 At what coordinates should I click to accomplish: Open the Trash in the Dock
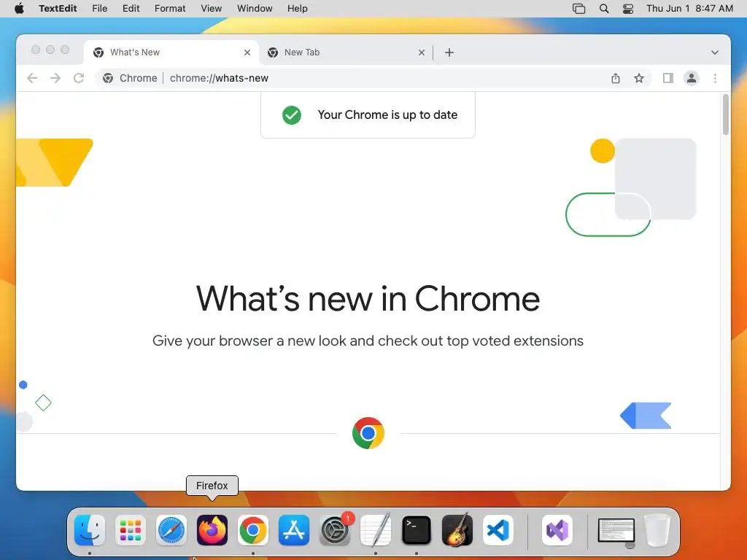[657, 530]
